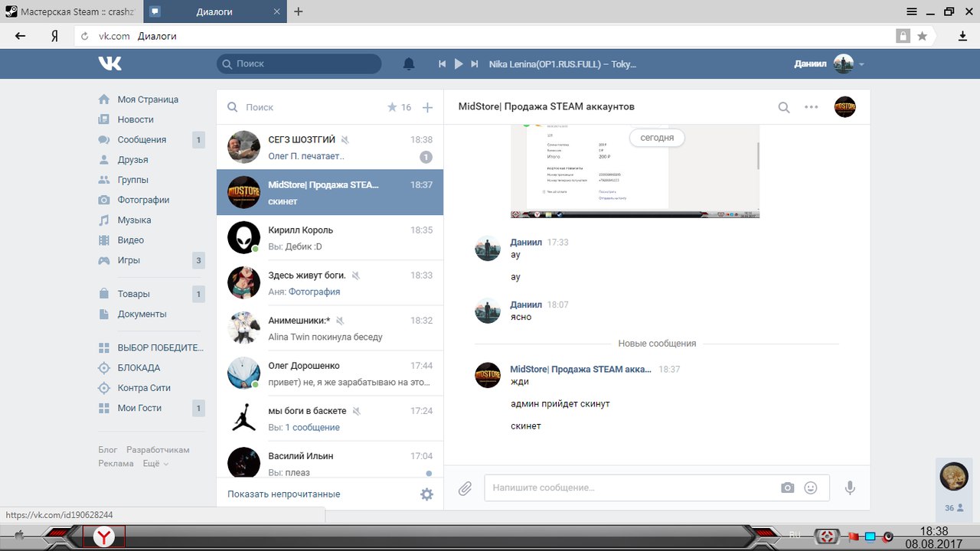Open БЛОКАДА game link
This screenshot has width=980, height=551.
(x=139, y=368)
